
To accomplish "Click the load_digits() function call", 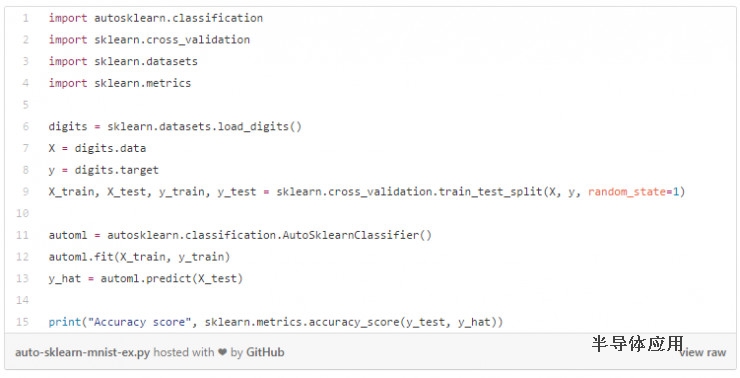I will click(x=259, y=126).
